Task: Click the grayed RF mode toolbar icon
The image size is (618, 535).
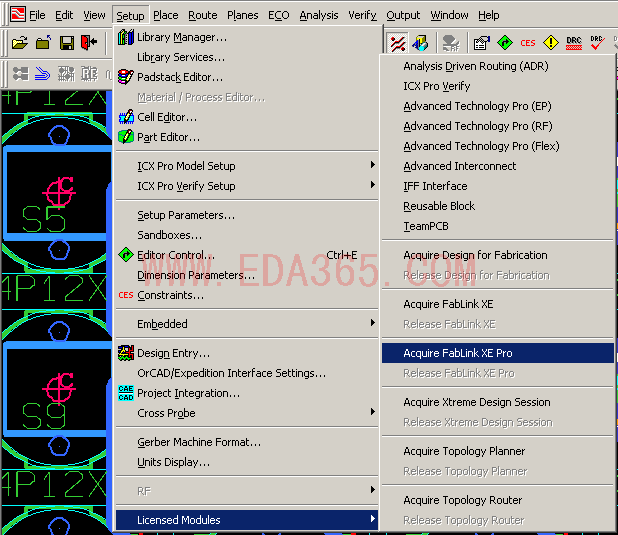Action: [451, 43]
